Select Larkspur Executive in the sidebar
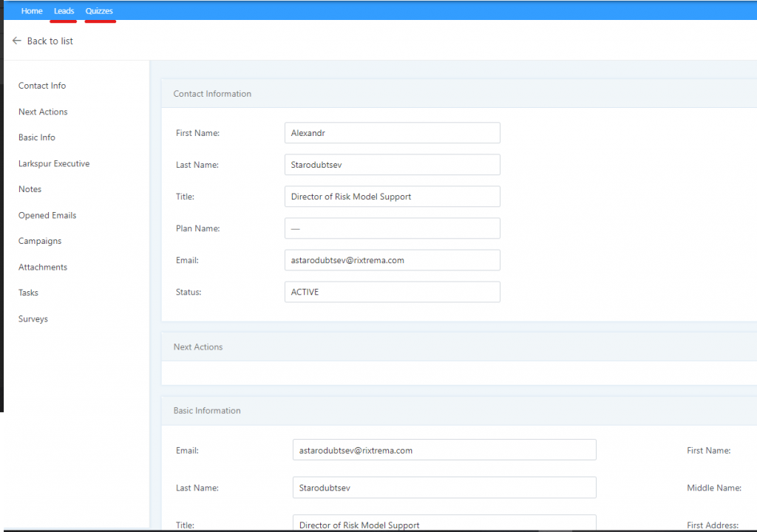Screen dimensions: 757x532 [54, 163]
